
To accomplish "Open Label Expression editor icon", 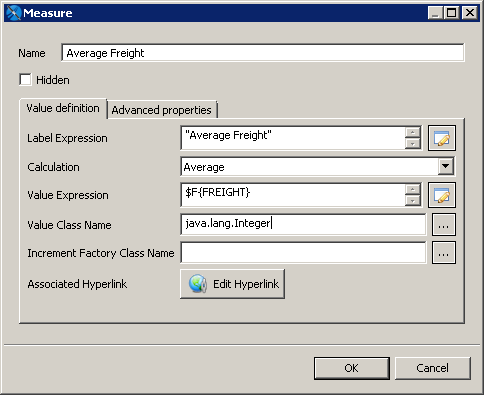I will (x=442, y=138).
